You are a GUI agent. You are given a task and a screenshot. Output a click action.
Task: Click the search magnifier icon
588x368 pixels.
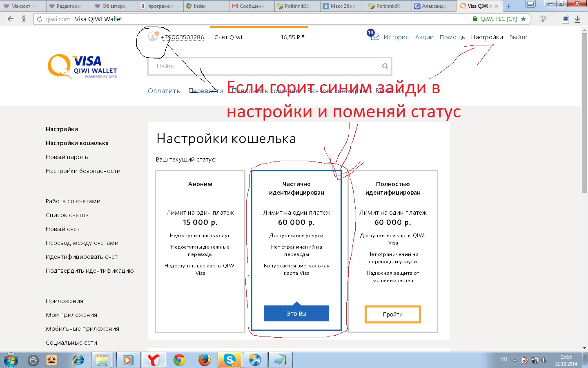pyautogui.click(x=385, y=66)
